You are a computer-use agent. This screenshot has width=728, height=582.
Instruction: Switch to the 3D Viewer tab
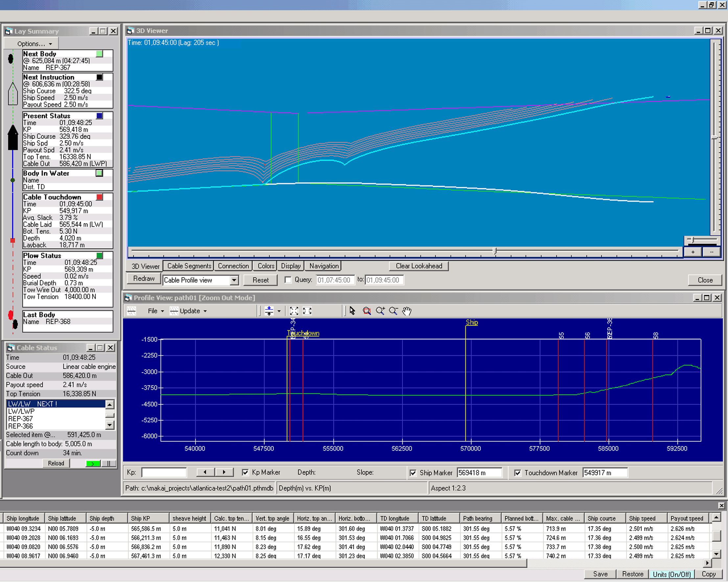click(145, 267)
